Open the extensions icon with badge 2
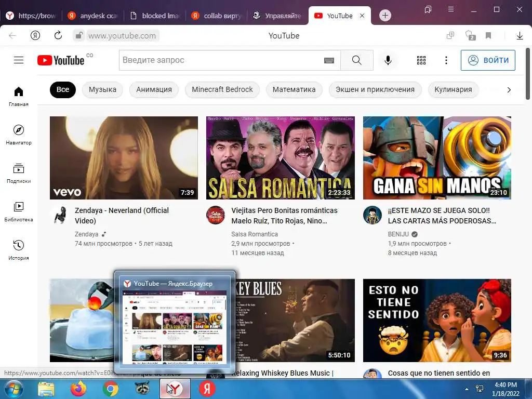This screenshot has width=532, height=399. (470, 35)
